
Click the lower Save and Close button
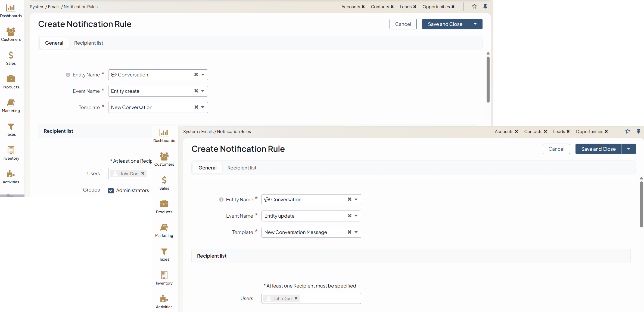pyautogui.click(x=598, y=149)
